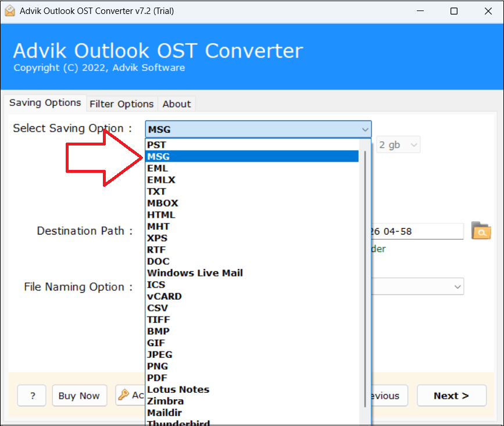504x426 pixels.
Task: Switch to the Filter Options tab
Action: tap(121, 104)
